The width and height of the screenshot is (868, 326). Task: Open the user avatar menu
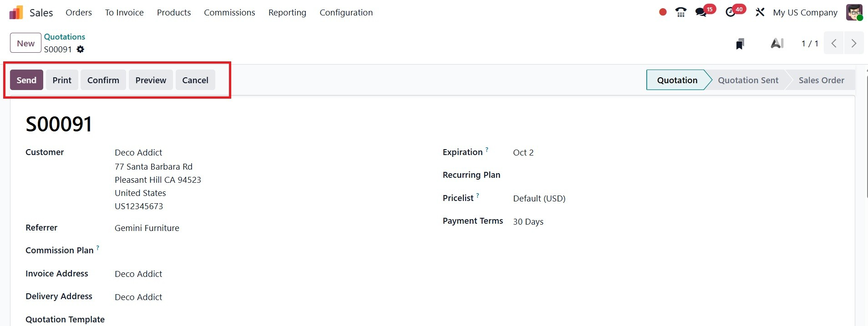854,12
